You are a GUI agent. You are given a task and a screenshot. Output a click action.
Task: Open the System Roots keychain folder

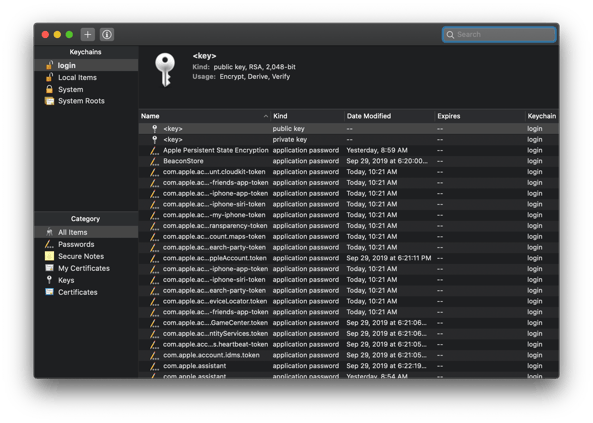(x=86, y=101)
